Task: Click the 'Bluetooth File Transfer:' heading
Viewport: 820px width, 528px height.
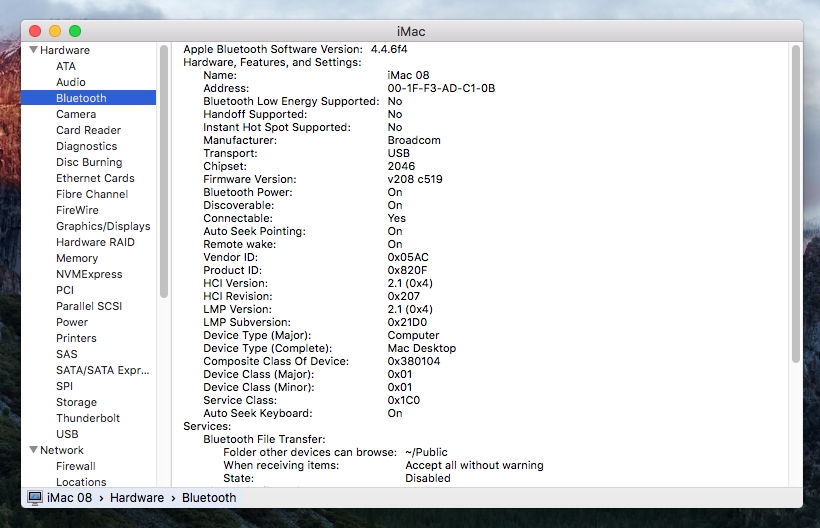Action: tap(264, 439)
